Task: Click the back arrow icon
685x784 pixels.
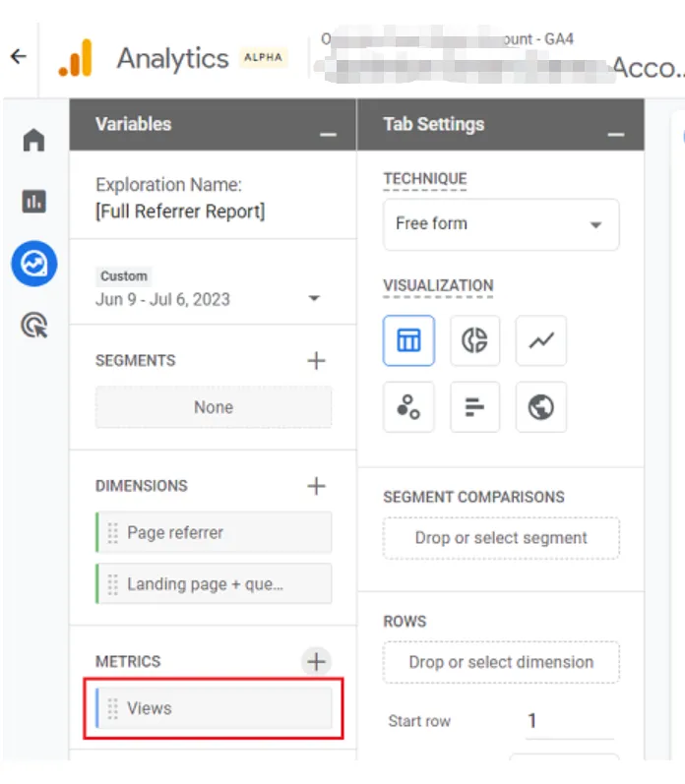Action: click(x=18, y=57)
